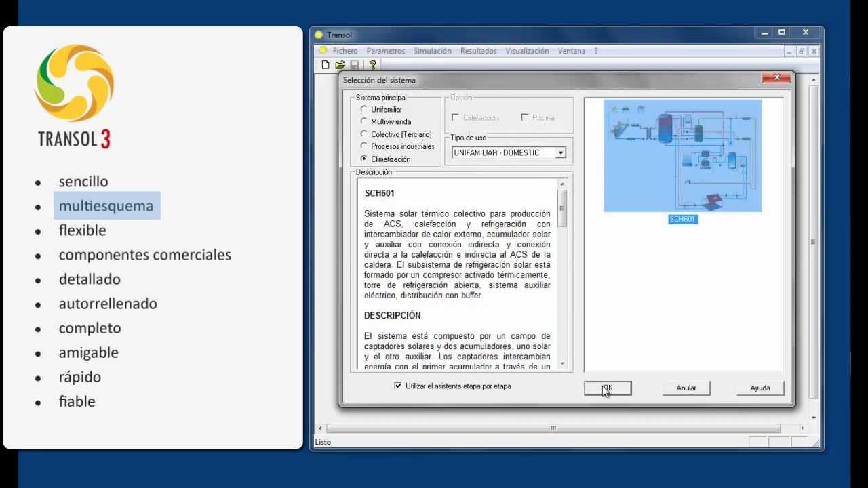Click the componentes comerciales bullet item
Screen dimensions: 868x488
145,255
